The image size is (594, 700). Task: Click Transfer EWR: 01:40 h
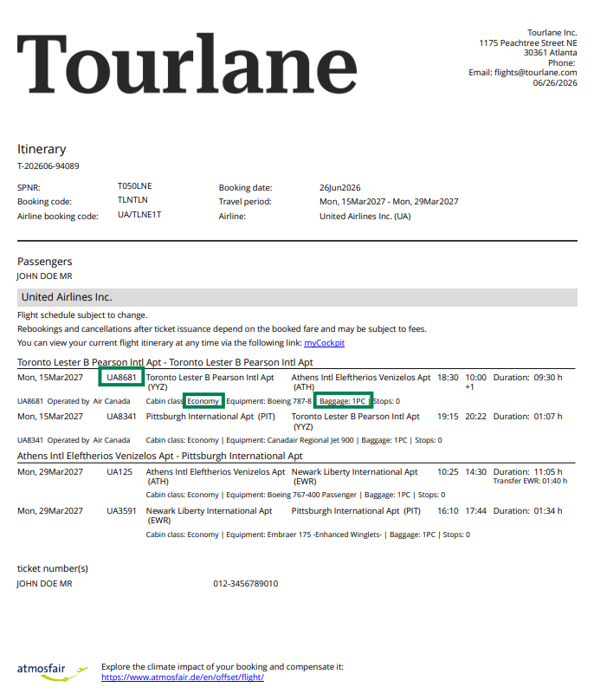[x=530, y=482]
